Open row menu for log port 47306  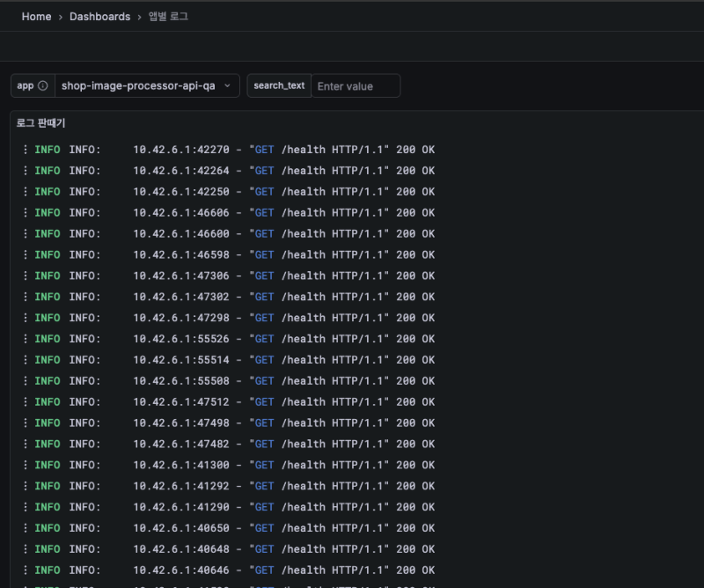click(x=26, y=276)
